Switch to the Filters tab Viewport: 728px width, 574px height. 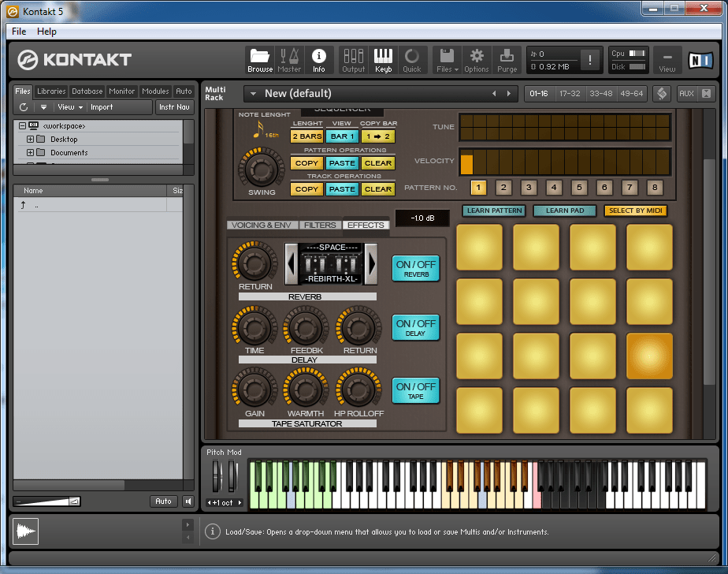[320, 225]
